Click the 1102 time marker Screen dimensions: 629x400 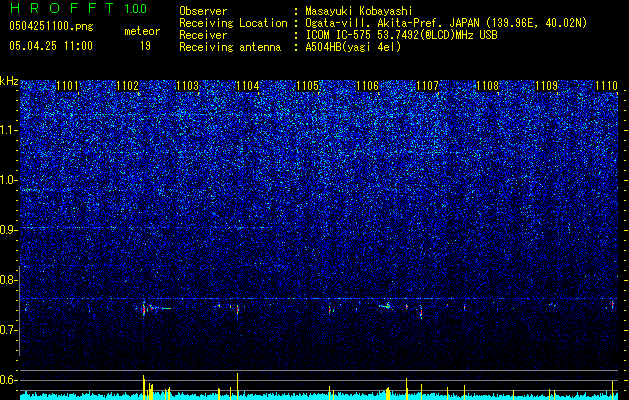128,86
